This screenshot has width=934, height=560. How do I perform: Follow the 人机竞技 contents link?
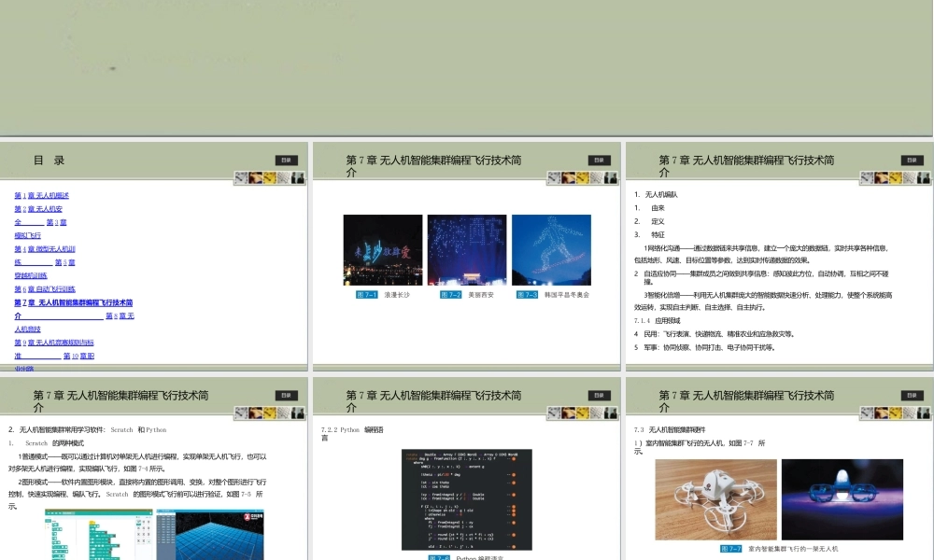27,329
